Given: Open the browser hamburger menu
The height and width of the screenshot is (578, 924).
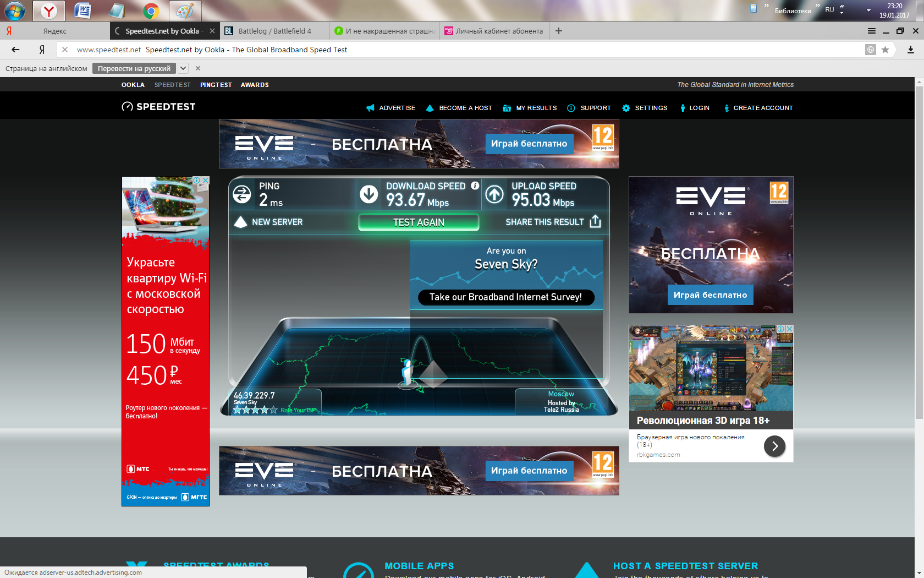Looking at the screenshot, I should tap(872, 31).
